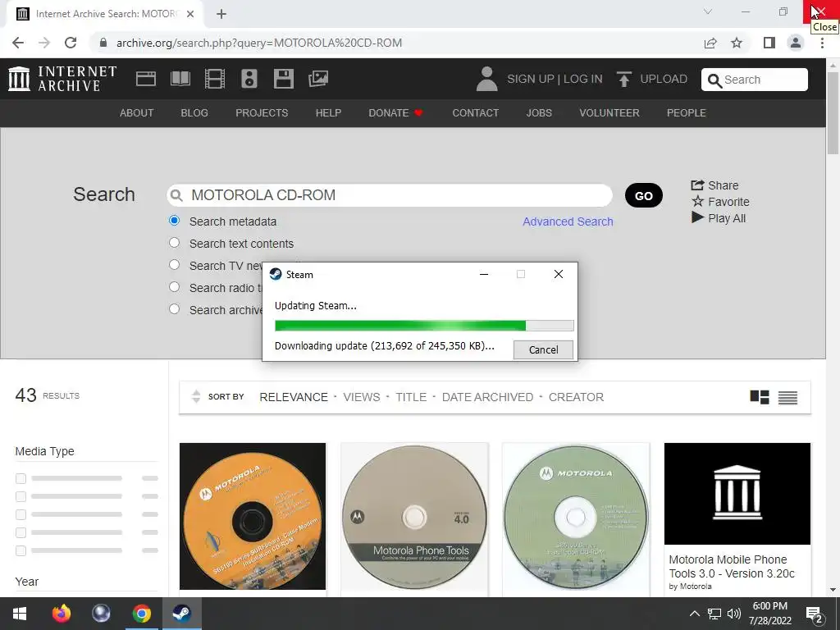Open the BLOG menu item
Viewport: 840px width, 630px height.
tap(194, 113)
